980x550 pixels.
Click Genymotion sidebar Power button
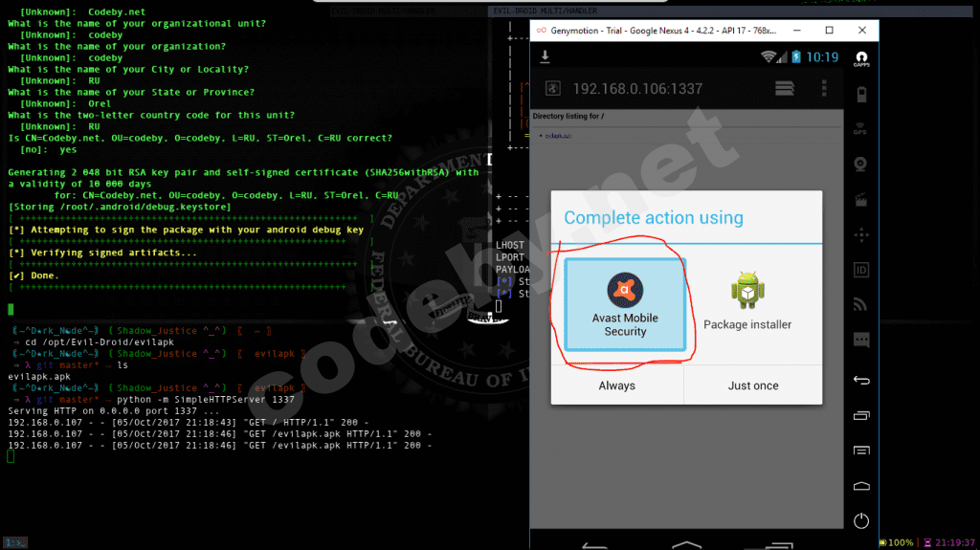click(861, 520)
